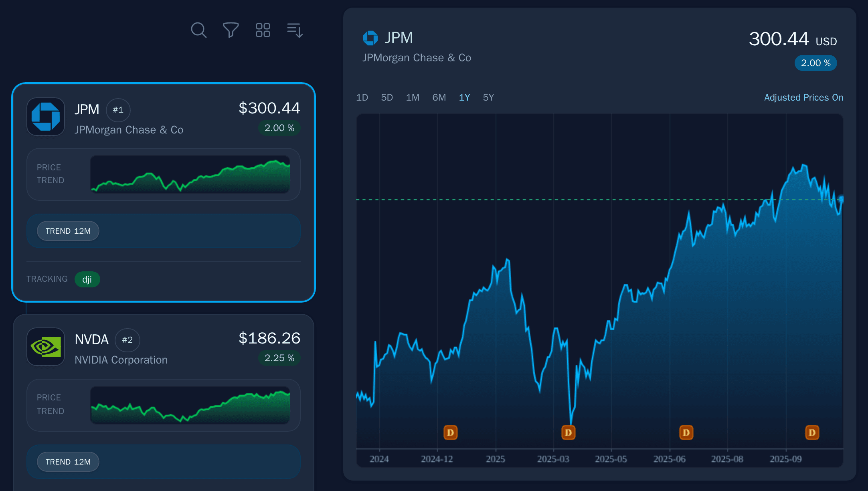This screenshot has height=491, width=868.
Task: Toggle Adjusted Prices off
Action: pos(803,97)
